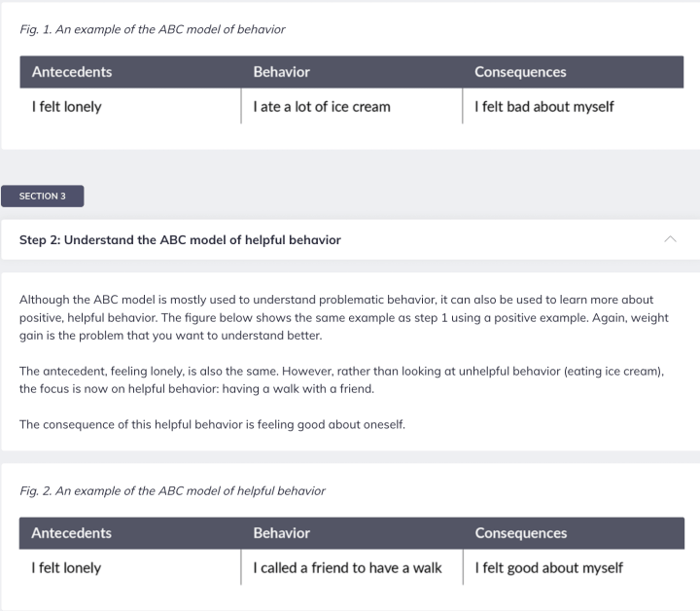Click the Behavior header in Fig. 1 table
This screenshot has height=611, width=700.
click(x=281, y=72)
